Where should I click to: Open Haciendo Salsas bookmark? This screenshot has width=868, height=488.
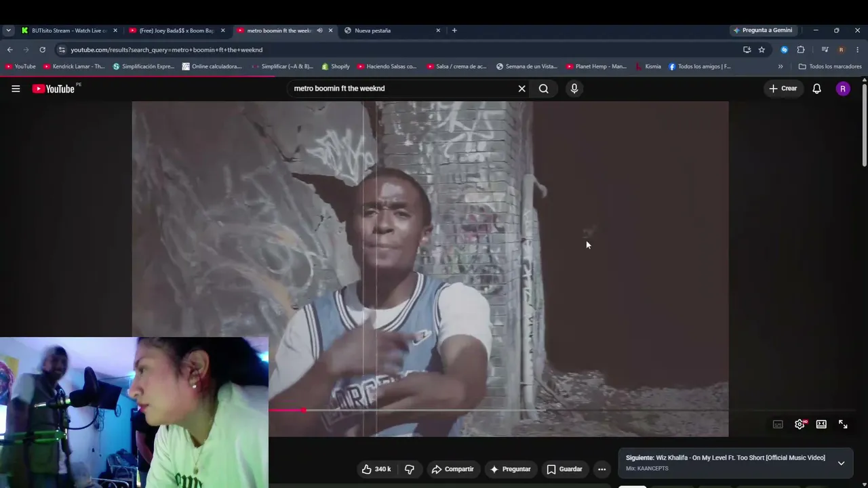coord(387,66)
